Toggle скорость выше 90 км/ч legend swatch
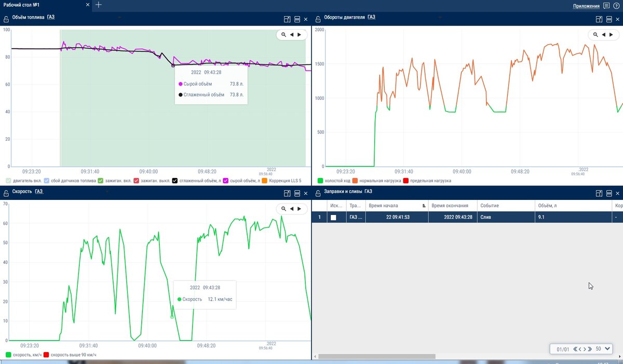The image size is (623, 364). pos(46,355)
